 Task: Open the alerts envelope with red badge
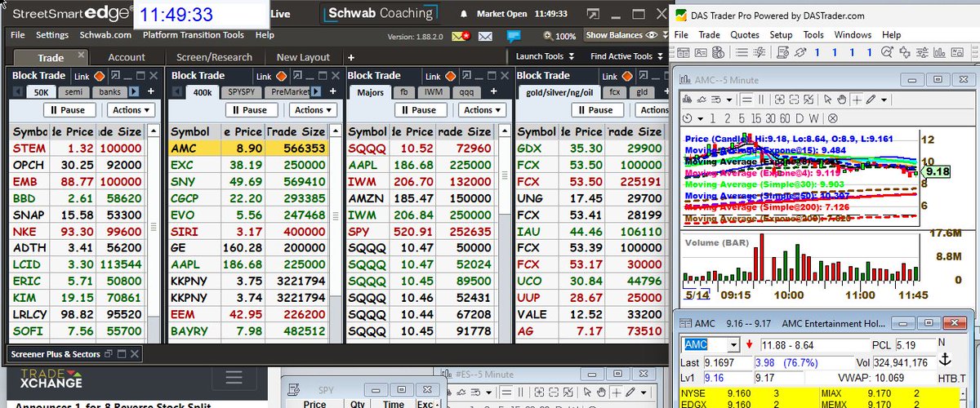pyautogui.click(x=461, y=36)
